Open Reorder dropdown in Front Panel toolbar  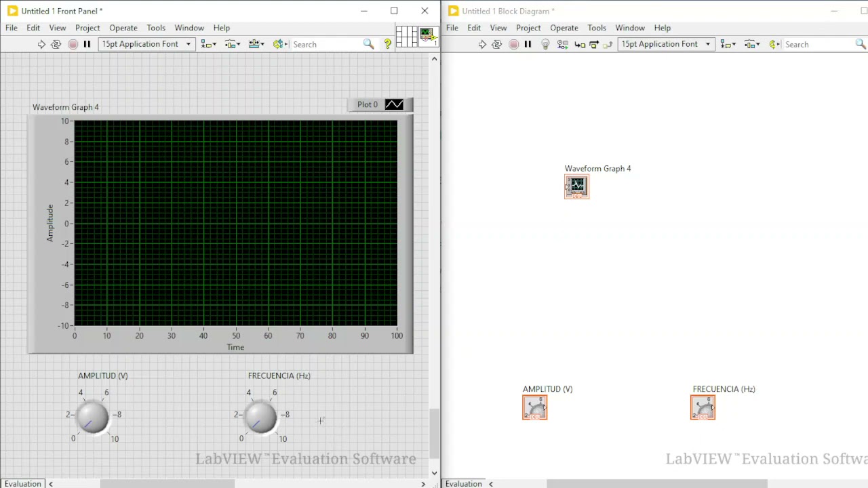[280, 44]
